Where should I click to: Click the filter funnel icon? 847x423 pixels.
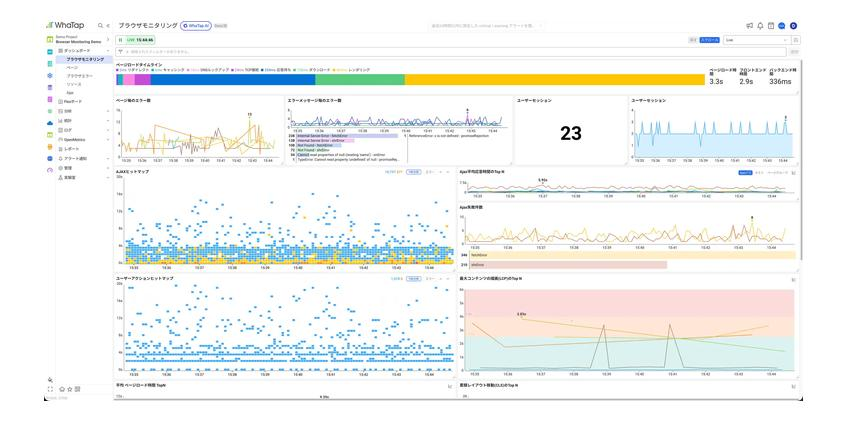click(x=120, y=52)
